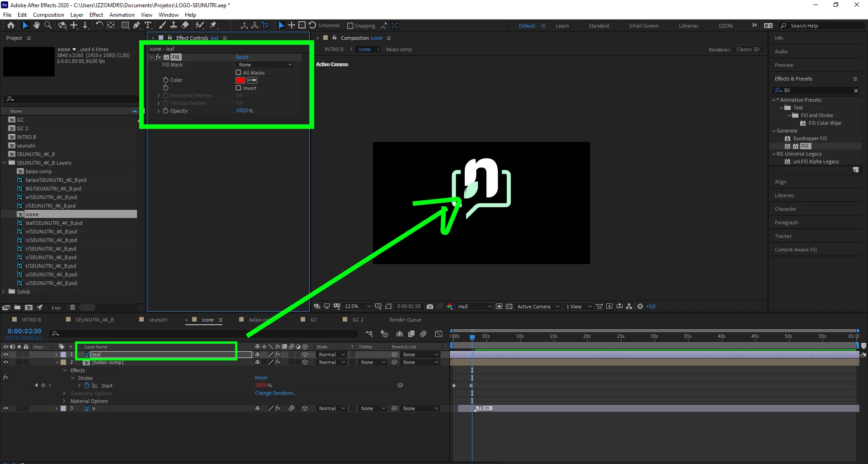Select the Hand tool
This screenshot has height=464, width=868.
click(37, 25)
